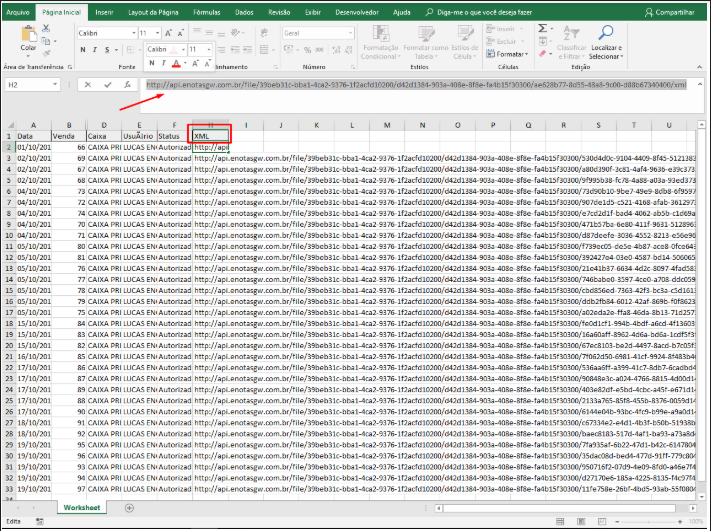
Task: Click the comma thousands separator icon
Action: 320,49
